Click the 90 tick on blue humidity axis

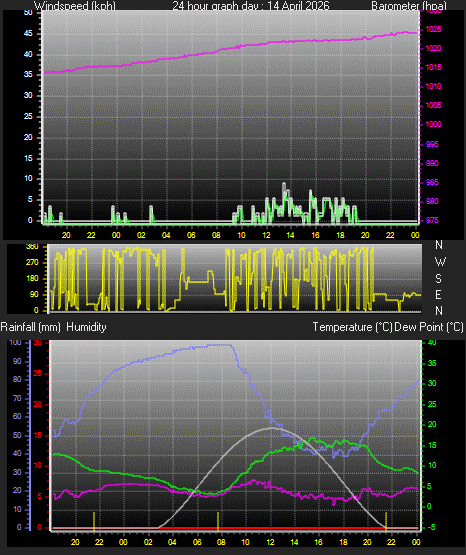coord(17,362)
